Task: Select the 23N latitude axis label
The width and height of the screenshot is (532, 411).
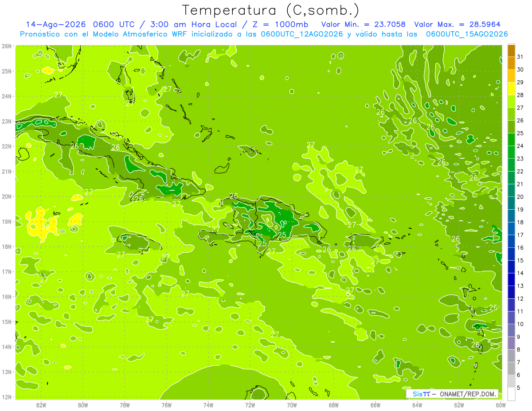Action: pyautogui.click(x=7, y=121)
